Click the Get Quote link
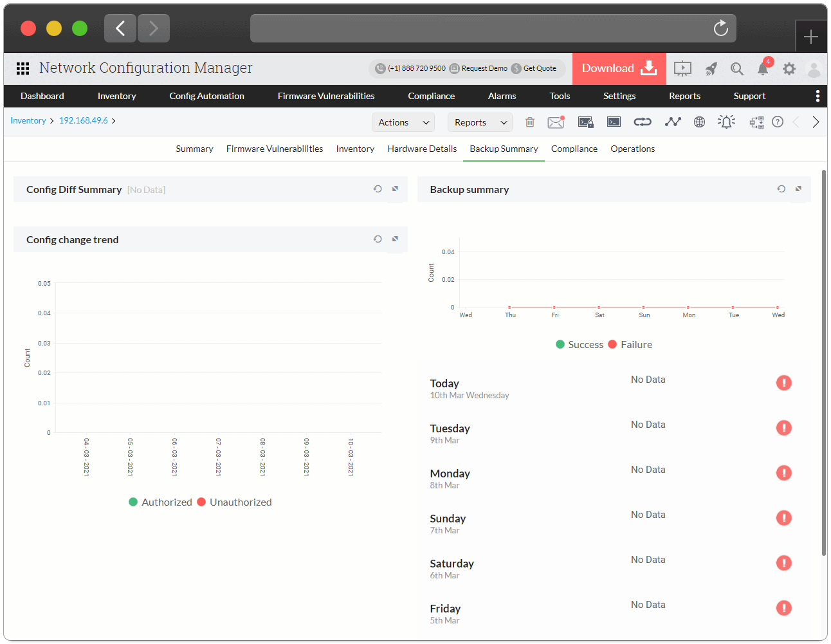The image size is (831, 644). (x=534, y=68)
